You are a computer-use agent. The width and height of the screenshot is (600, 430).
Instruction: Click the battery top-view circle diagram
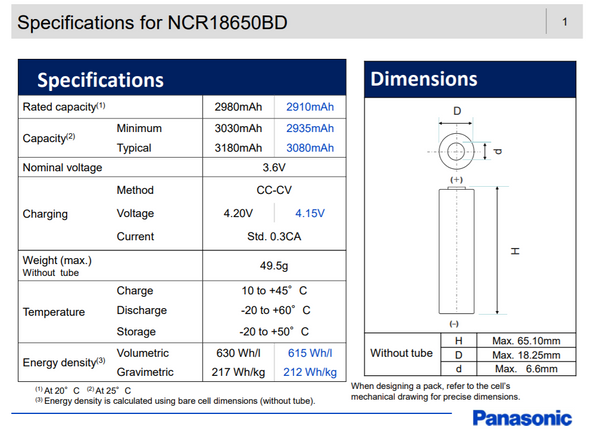pos(457,152)
